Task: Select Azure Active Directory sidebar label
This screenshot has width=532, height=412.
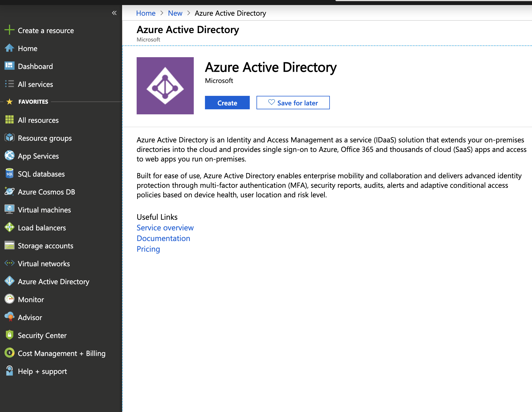Action: [54, 282]
